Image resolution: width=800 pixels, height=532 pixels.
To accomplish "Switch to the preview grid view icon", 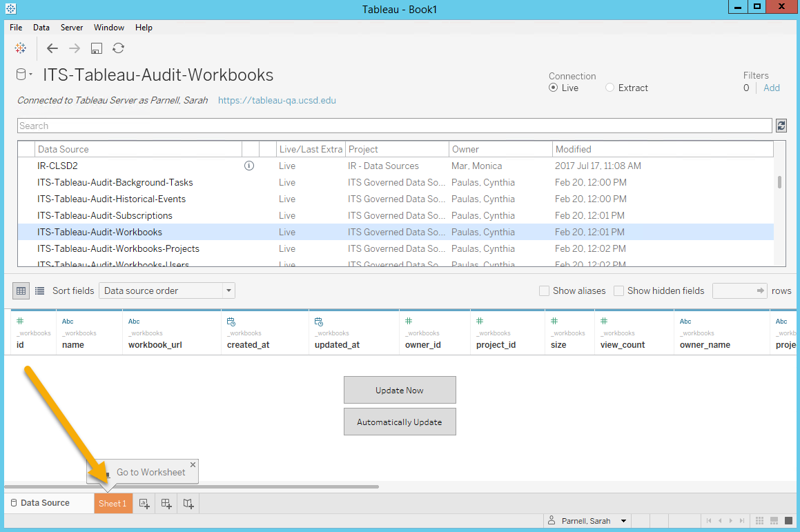I will (x=21, y=290).
